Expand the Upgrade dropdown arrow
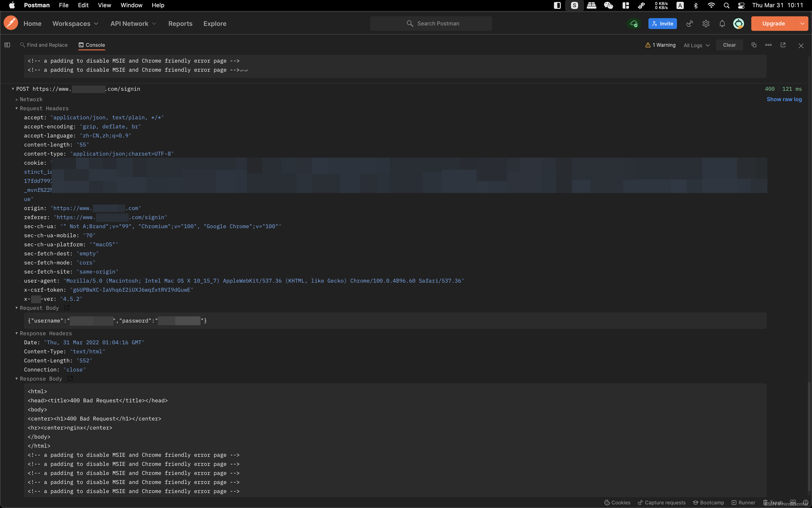 coord(802,24)
